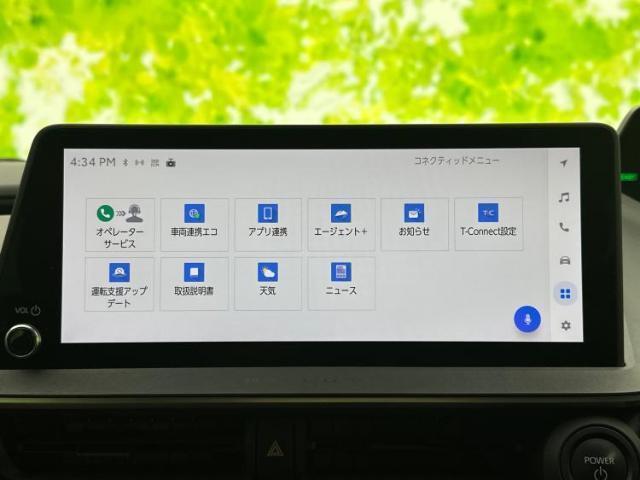Open settings gear in sidebar
The image size is (640, 480).
(566, 326)
